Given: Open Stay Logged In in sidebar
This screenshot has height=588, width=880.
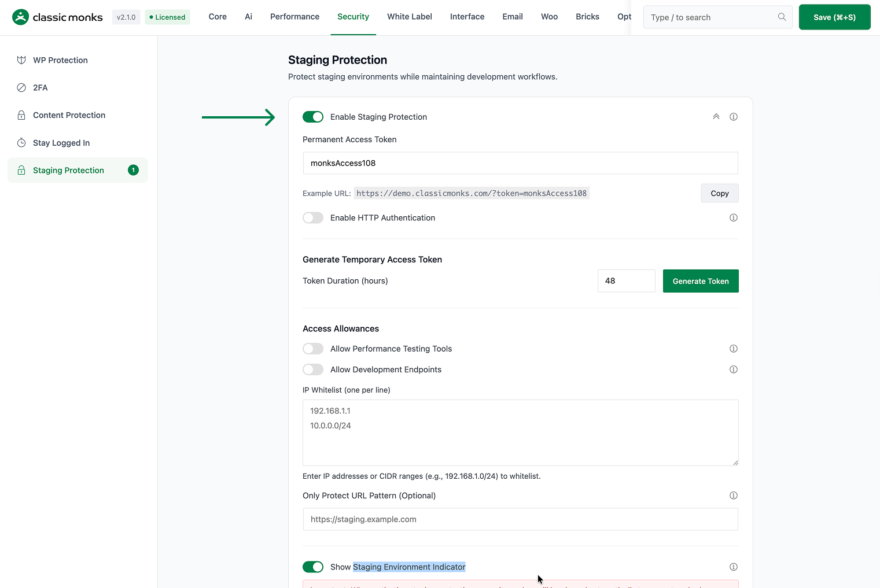Looking at the screenshot, I should 78,143.
